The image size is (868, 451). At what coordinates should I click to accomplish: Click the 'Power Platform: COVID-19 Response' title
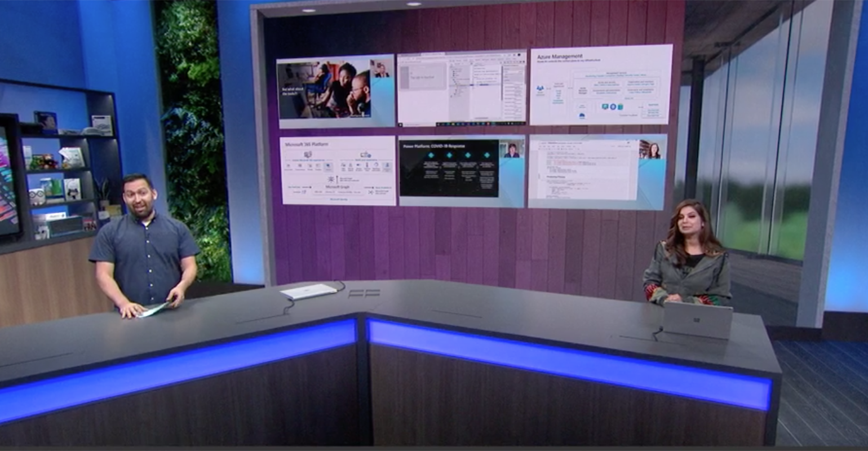click(x=433, y=145)
